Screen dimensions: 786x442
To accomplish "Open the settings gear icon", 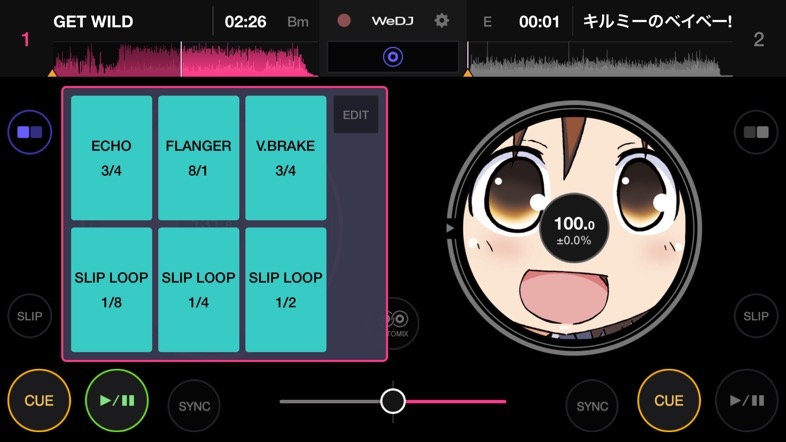I will tap(442, 21).
